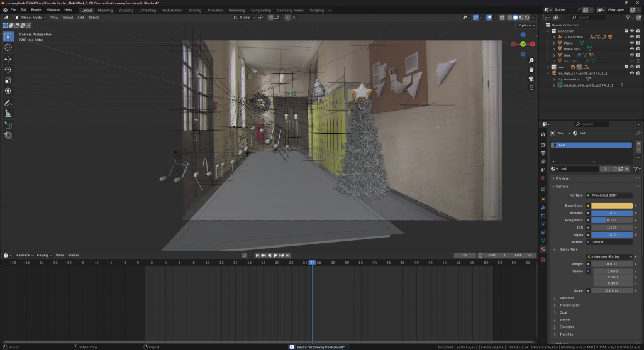
Task: Expand the Preview panel
Action: [x=562, y=178]
